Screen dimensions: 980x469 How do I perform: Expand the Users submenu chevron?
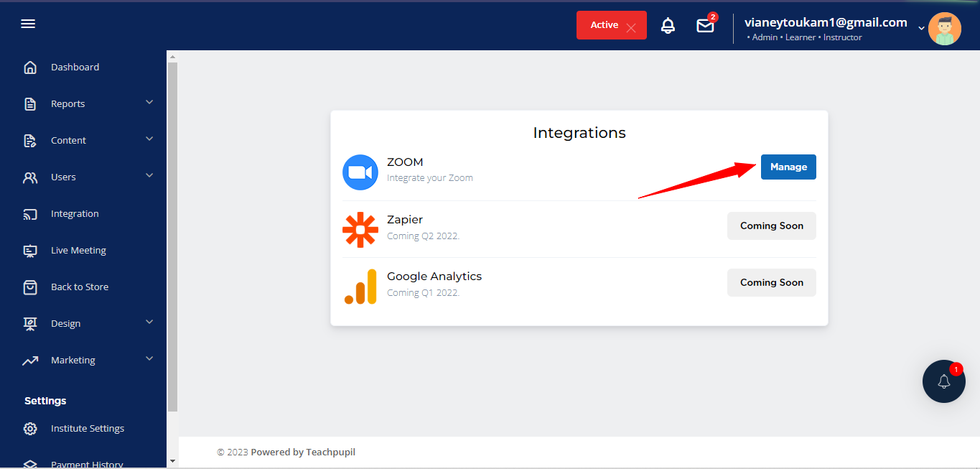click(149, 176)
